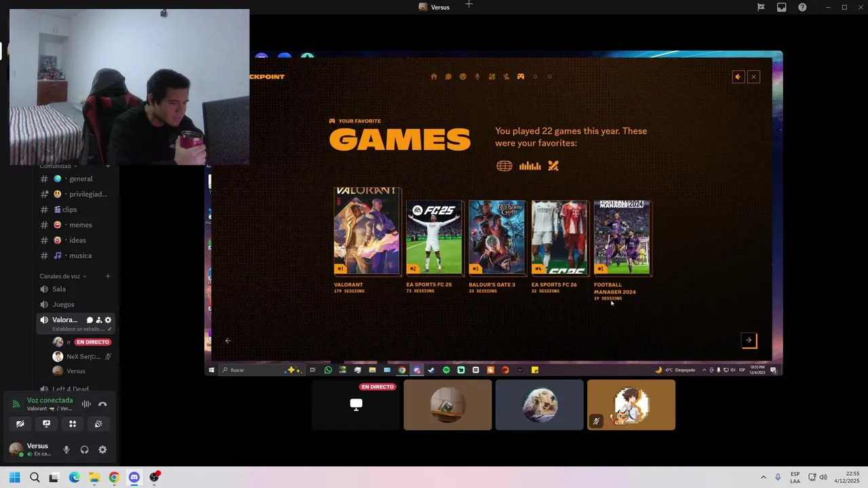The image size is (868, 488).
Task: Click the anime avatar muted participant tile
Action: pyautogui.click(x=631, y=405)
